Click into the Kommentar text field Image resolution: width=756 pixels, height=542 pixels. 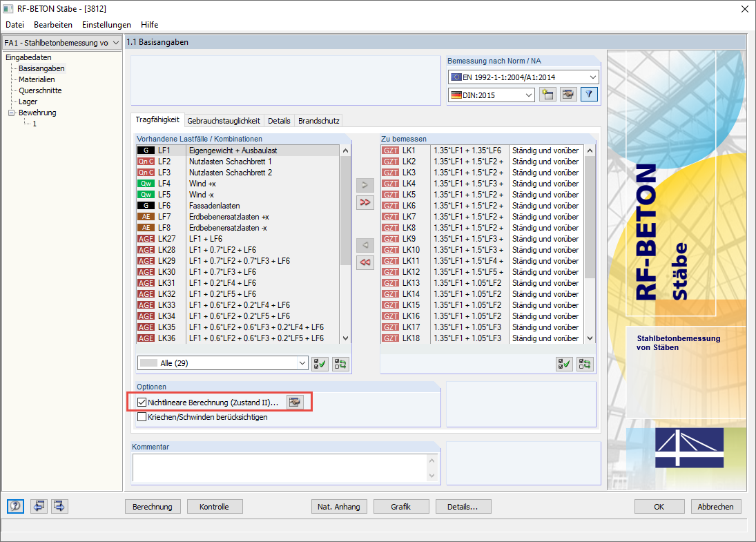(x=281, y=467)
